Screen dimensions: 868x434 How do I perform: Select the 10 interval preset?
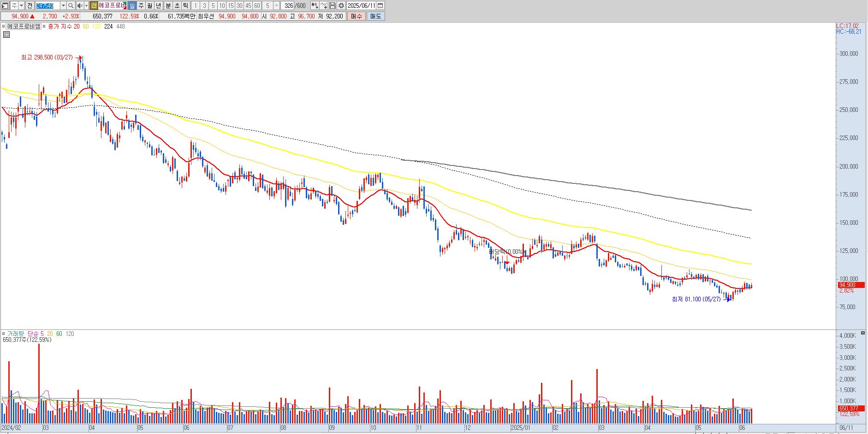pyautogui.click(x=222, y=6)
